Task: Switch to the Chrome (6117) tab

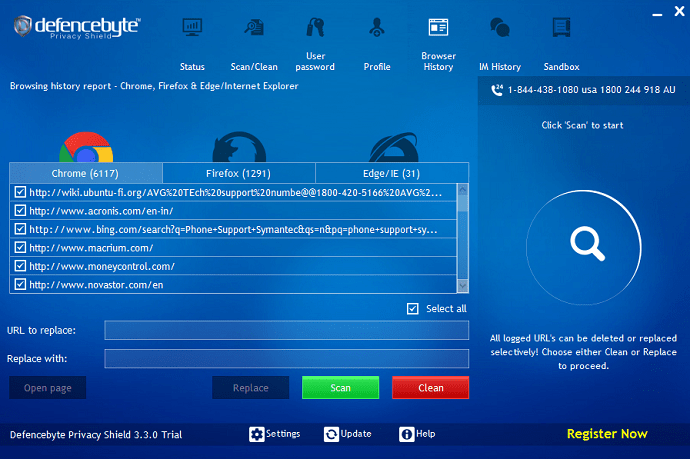Action: (86, 173)
